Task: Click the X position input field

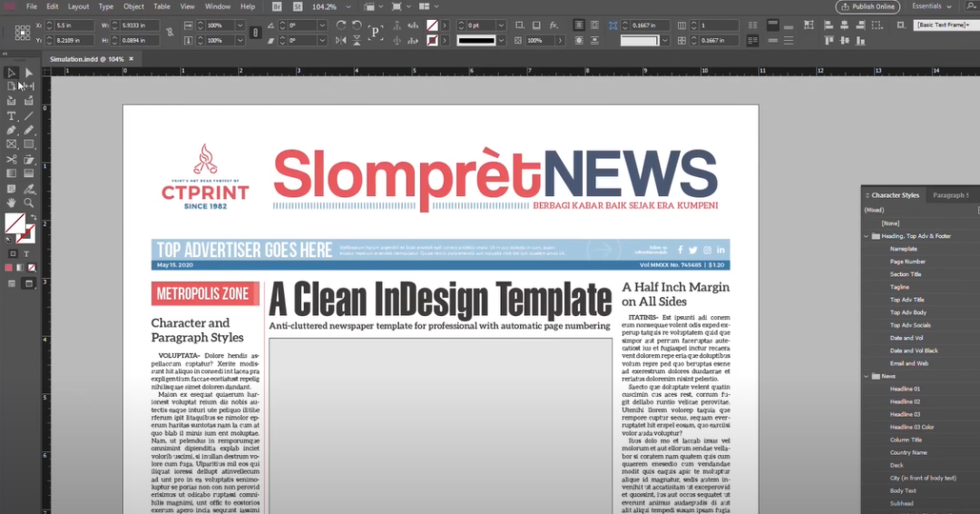Action: tap(73, 25)
